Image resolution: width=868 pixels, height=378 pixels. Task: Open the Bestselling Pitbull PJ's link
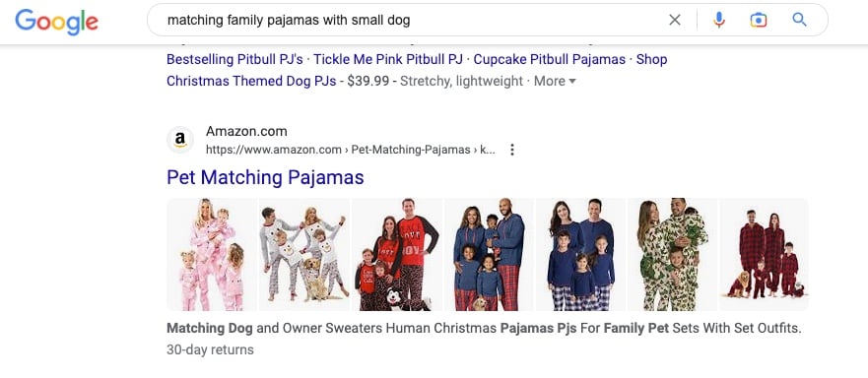234,59
